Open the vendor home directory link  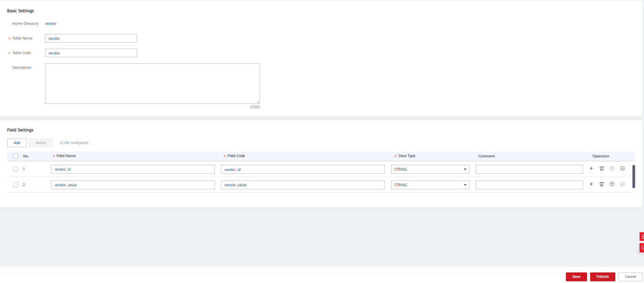[51, 23]
